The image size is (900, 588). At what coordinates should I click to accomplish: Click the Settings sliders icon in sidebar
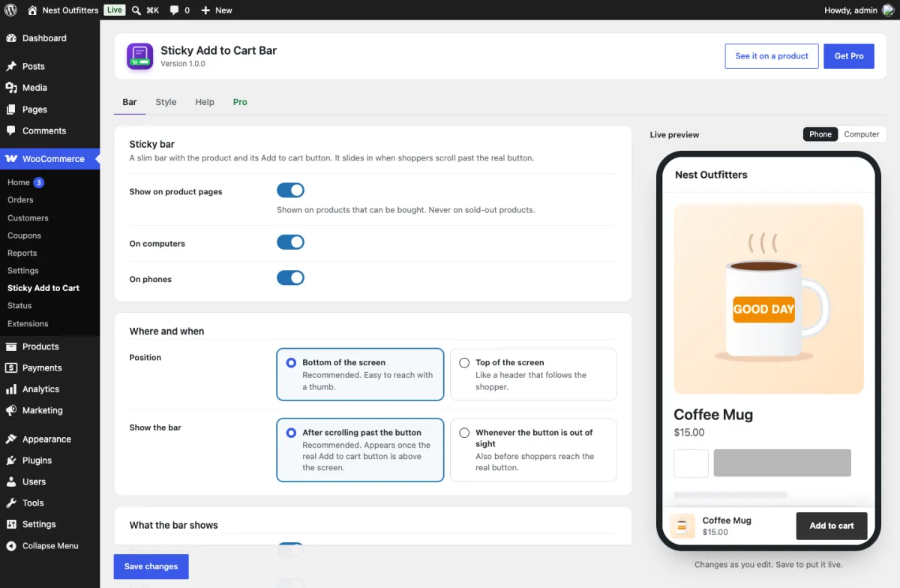pyautogui.click(x=11, y=524)
